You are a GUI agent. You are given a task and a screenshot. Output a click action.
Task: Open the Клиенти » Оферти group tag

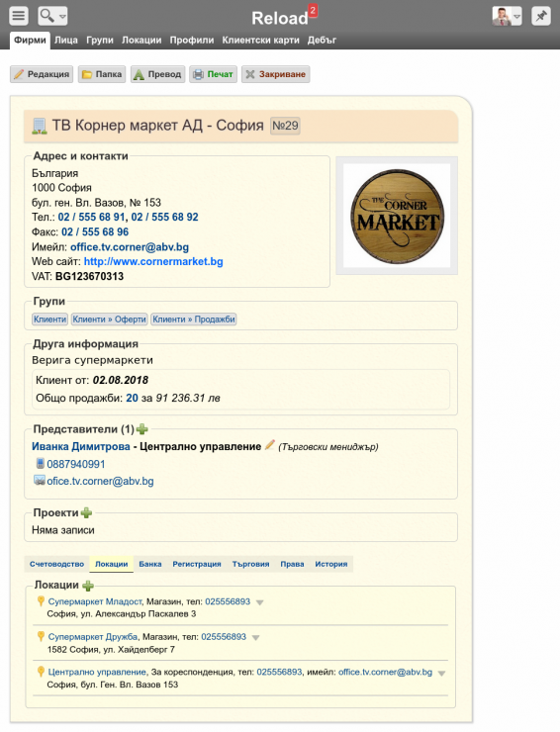[109, 320]
